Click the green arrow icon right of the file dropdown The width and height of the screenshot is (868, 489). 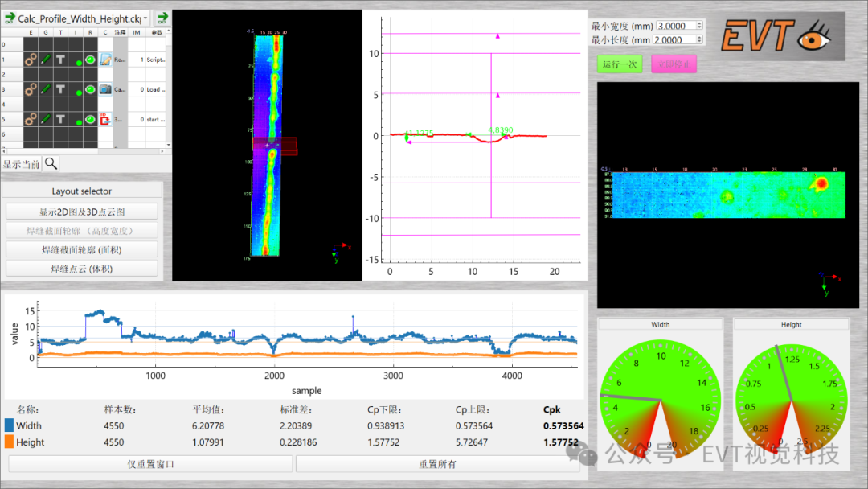(162, 18)
